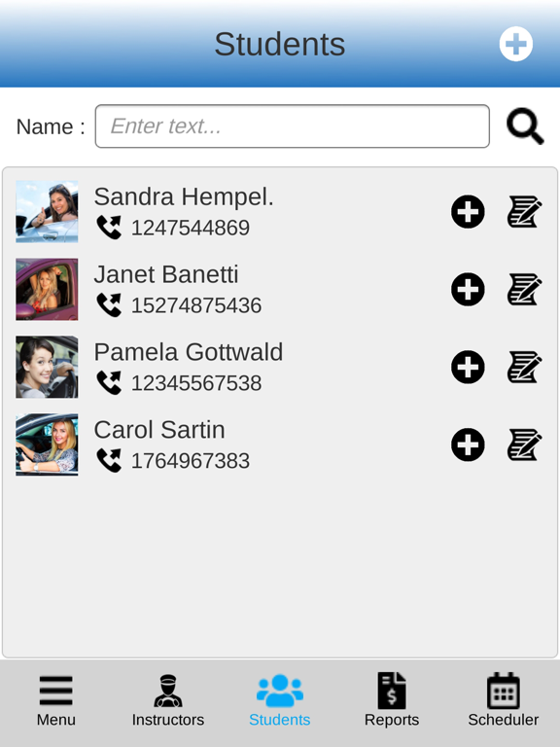Select Janet Banetti's profile photo
Image resolution: width=560 pixels, height=747 pixels.
click(47, 289)
